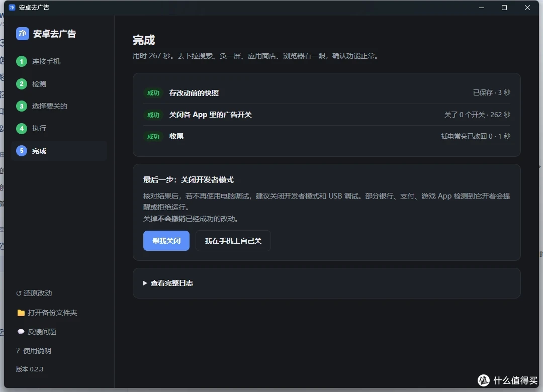This screenshot has height=392, width=543.
Task: Click the blue 帮我关闭 button
Action: tap(166, 241)
